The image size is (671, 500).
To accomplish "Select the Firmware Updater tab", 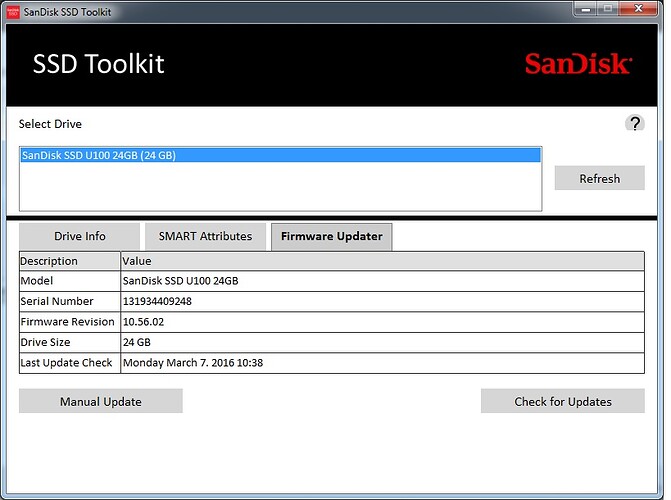I will (332, 236).
